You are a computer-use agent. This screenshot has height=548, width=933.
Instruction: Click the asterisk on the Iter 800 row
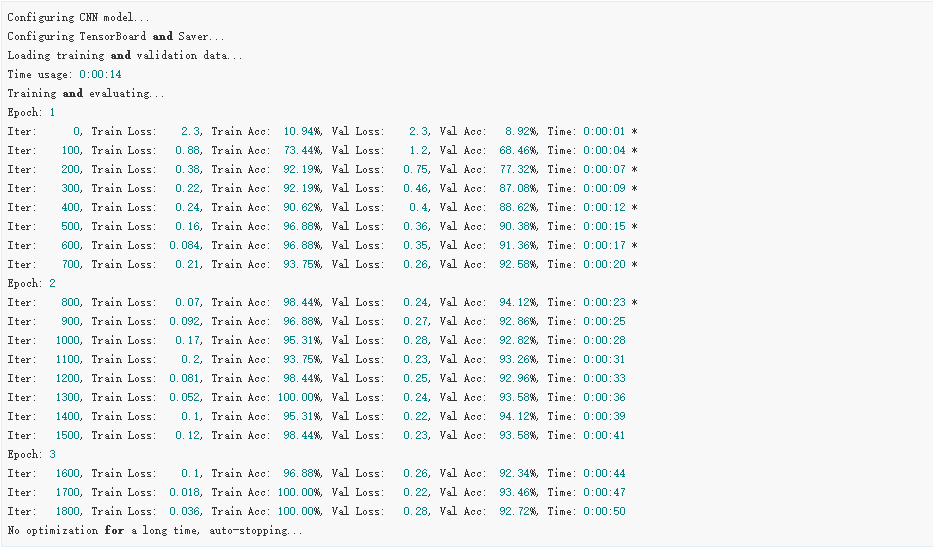coord(634,302)
